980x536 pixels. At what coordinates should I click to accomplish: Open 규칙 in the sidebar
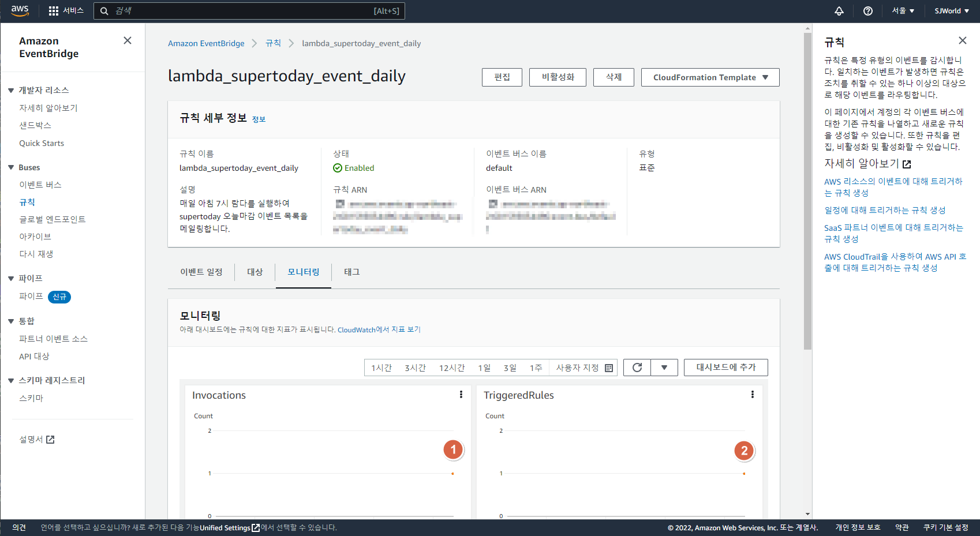[27, 202]
